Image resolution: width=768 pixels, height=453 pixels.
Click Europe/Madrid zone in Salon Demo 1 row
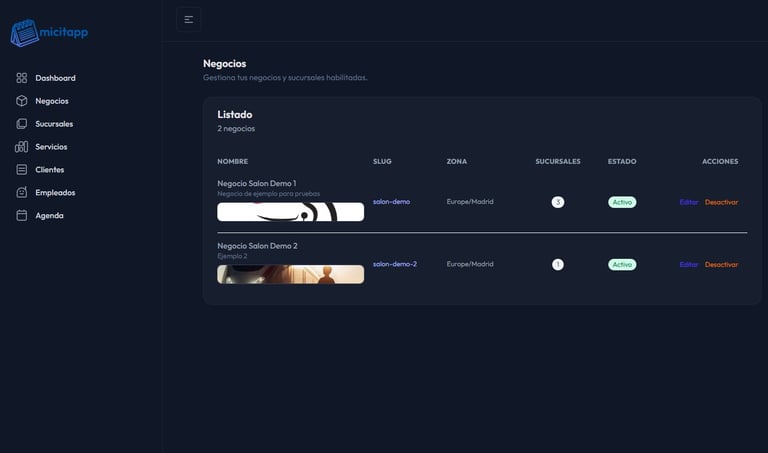pyautogui.click(x=470, y=202)
